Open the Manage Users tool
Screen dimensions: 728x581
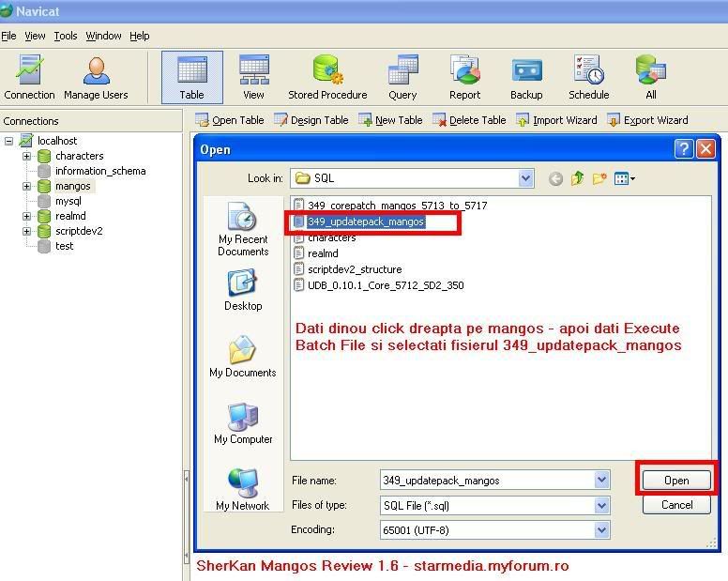[x=95, y=77]
